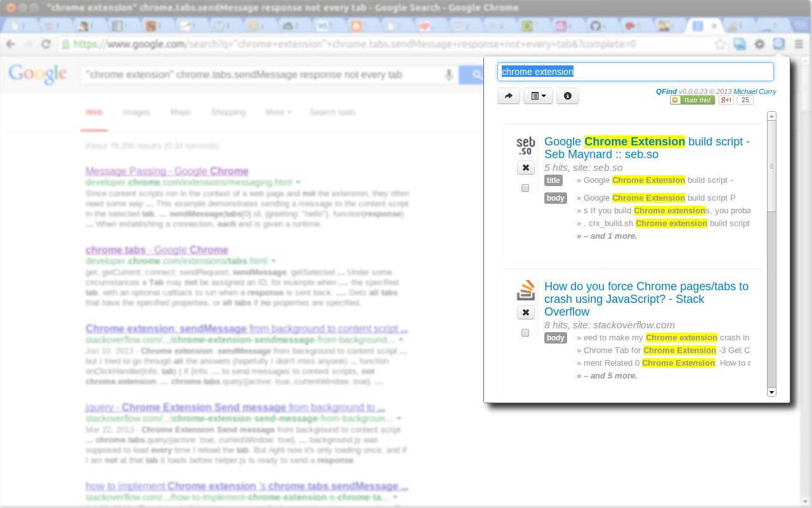Viewport: 812px width, 508px height.
Task: Open the QFind info panel icon
Action: click(x=568, y=96)
